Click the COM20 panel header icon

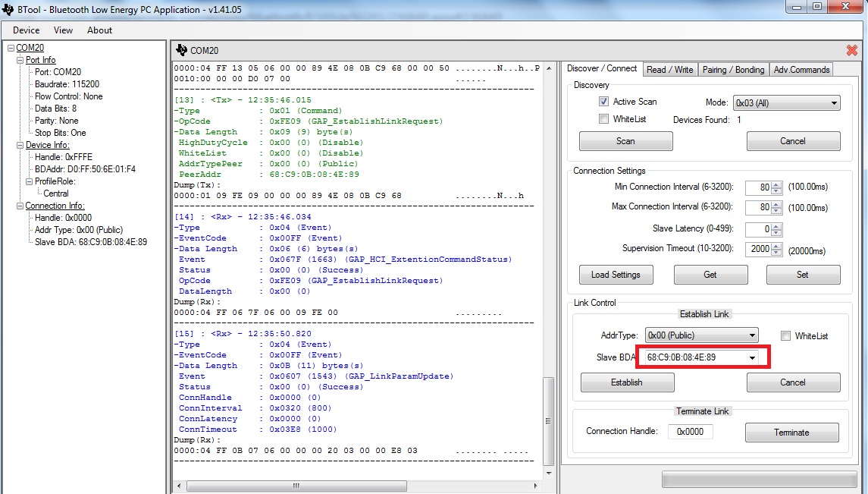(x=182, y=50)
